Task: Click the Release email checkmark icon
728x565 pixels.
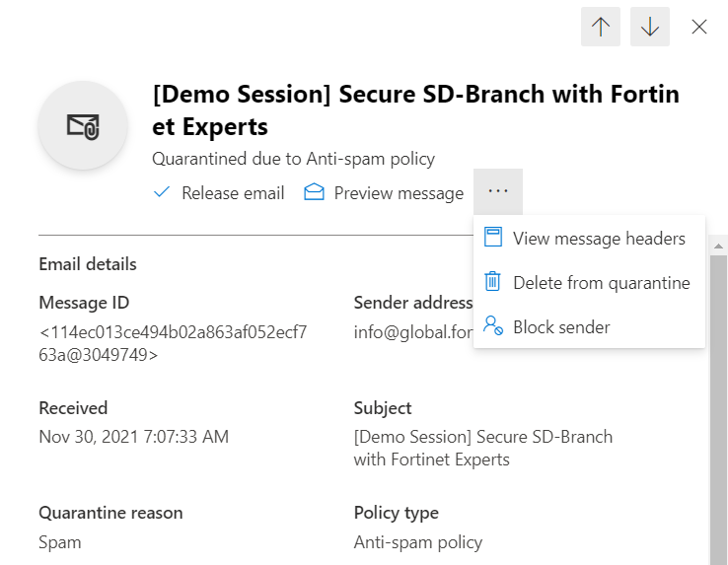Action: [163, 193]
